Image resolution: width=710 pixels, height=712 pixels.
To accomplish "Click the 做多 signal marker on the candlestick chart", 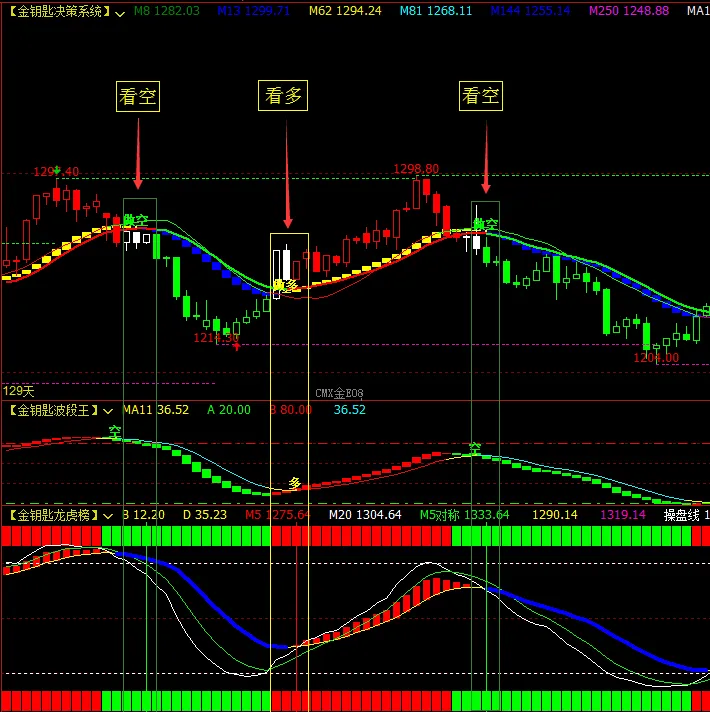I will click(286, 285).
